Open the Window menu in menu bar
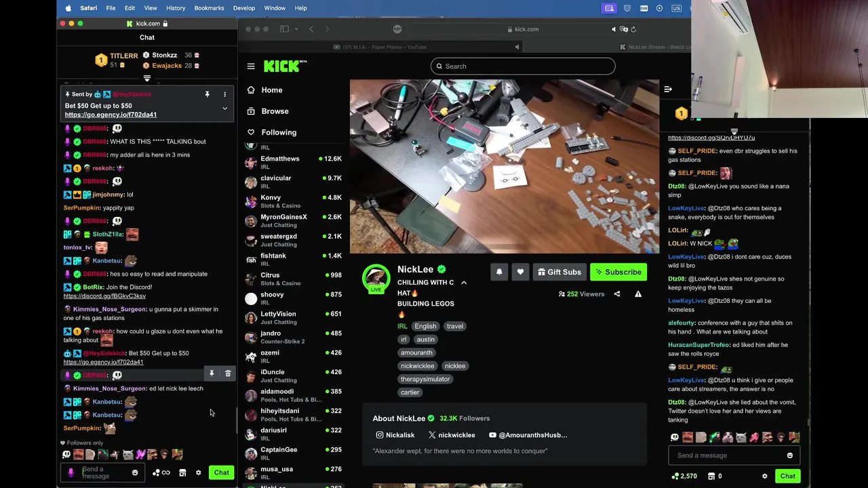Screen dimensions: 868x488 tap(275, 8)
